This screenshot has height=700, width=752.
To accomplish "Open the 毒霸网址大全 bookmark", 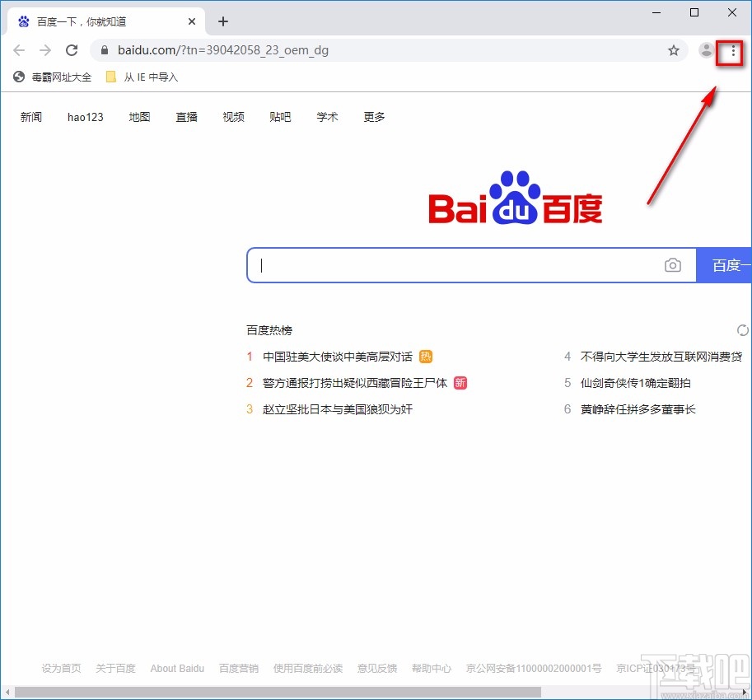I will 53,77.
